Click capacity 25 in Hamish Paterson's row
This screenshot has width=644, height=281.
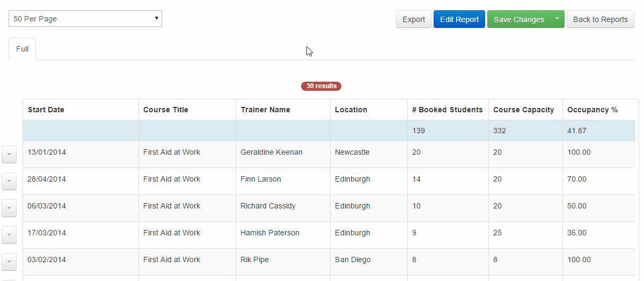click(x=497, y=233)
